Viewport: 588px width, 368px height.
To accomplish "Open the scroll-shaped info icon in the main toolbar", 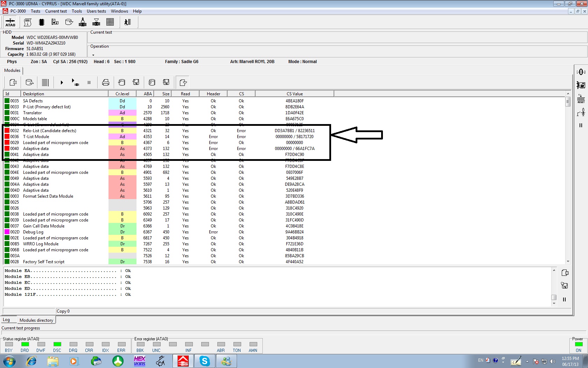I will click(28, 22).
